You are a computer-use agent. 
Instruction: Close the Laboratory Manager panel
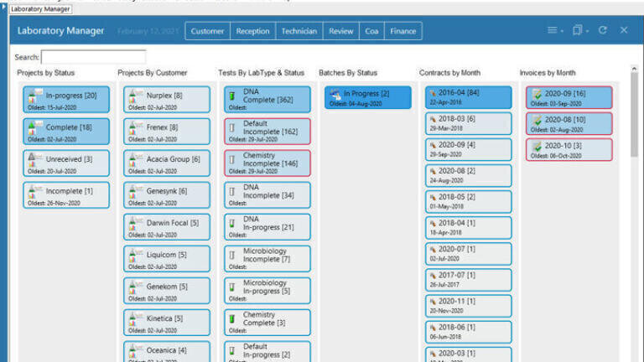click(624, 30)
